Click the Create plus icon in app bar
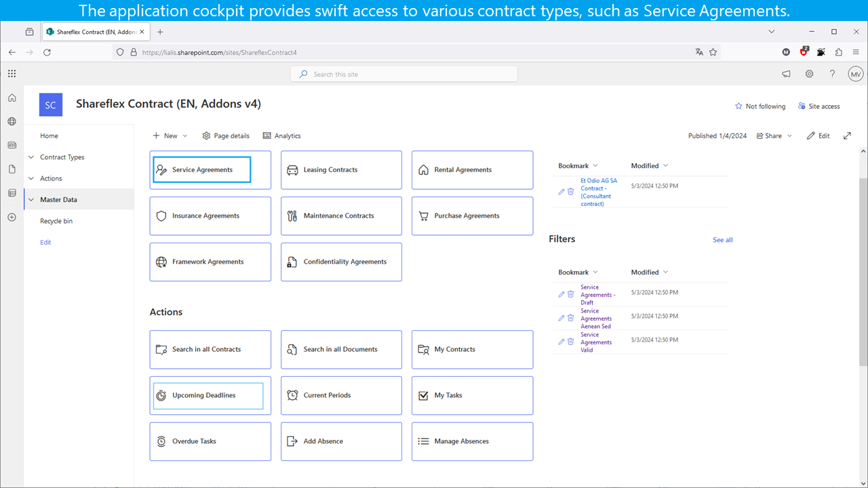This screenshot has height=488, width=868. point(12,217)
